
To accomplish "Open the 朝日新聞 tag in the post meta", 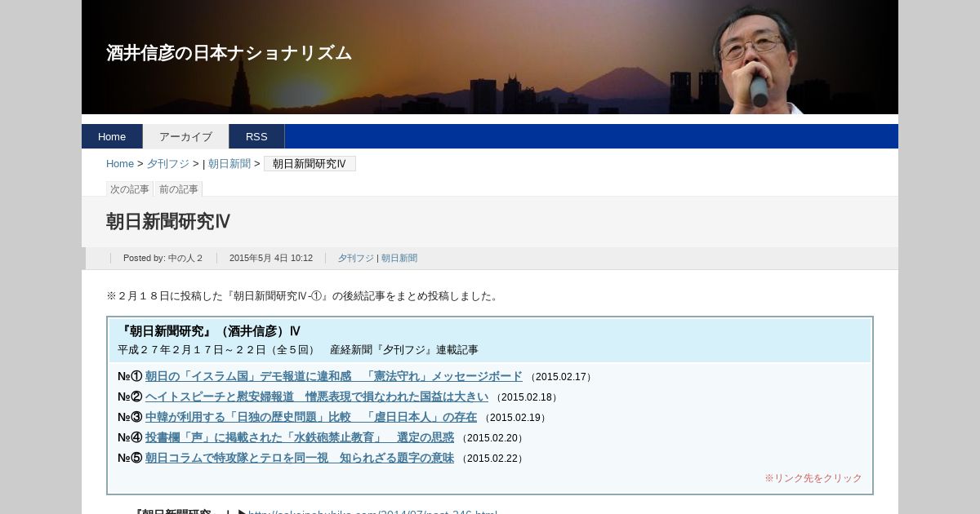I will [x=399, y=258].
